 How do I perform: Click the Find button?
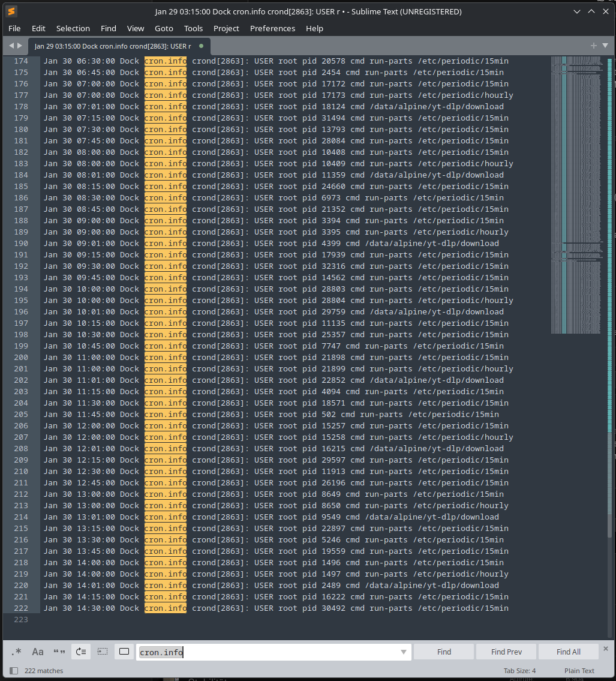point(444,652)
